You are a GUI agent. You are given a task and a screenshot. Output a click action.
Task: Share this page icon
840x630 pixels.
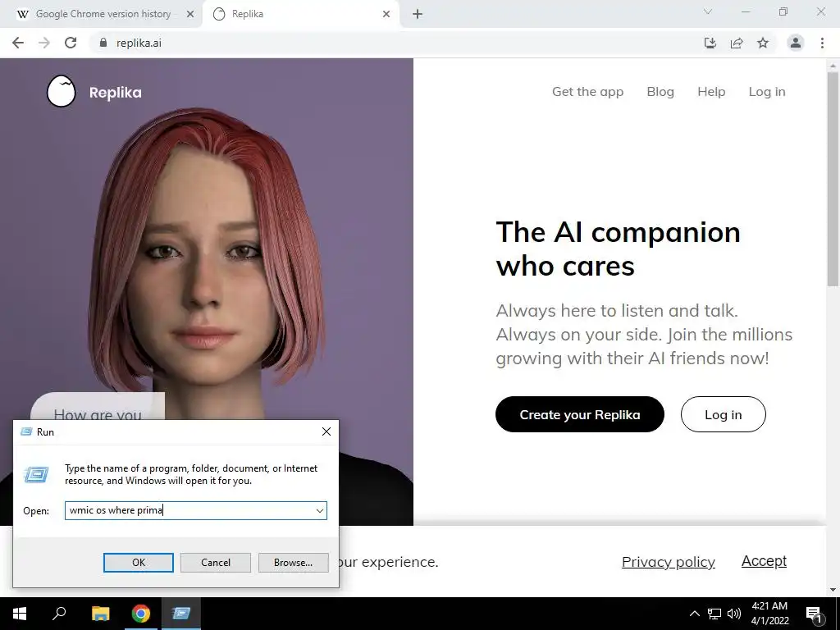737,43
